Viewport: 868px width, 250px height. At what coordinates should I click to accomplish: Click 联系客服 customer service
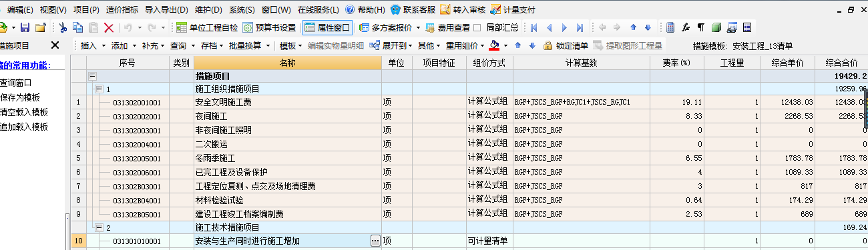point(413,9)
